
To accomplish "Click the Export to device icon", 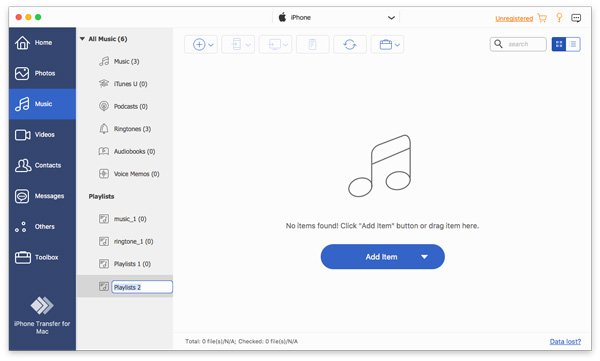I will (236, 44).
